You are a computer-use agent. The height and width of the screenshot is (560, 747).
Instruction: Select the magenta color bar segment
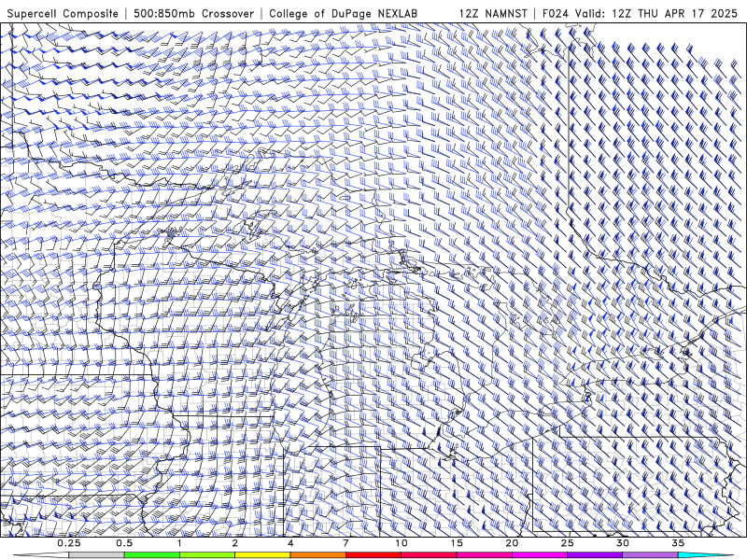(540, 555)
